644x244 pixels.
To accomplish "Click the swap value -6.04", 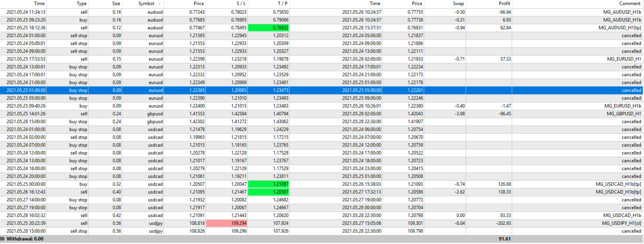I will tap(459, 223).
